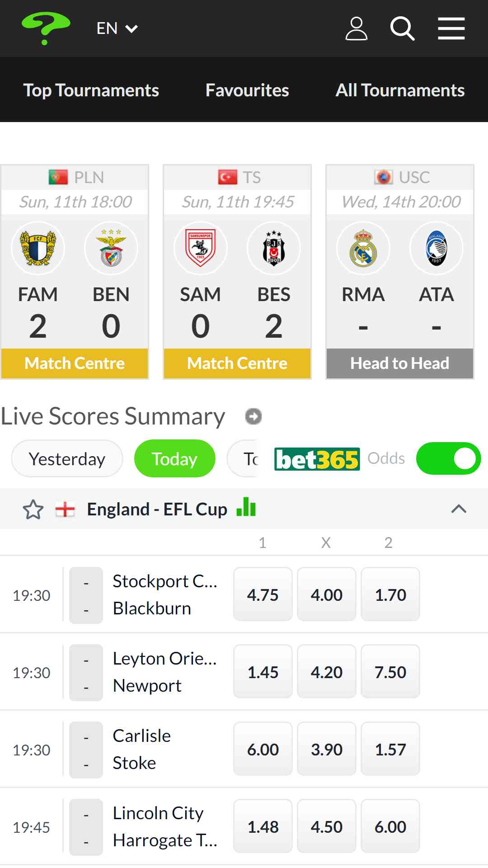Click the Real Madrid crest
Image resolution: width=488 pixels, height=868 pixels.
[x=363, y=248]
